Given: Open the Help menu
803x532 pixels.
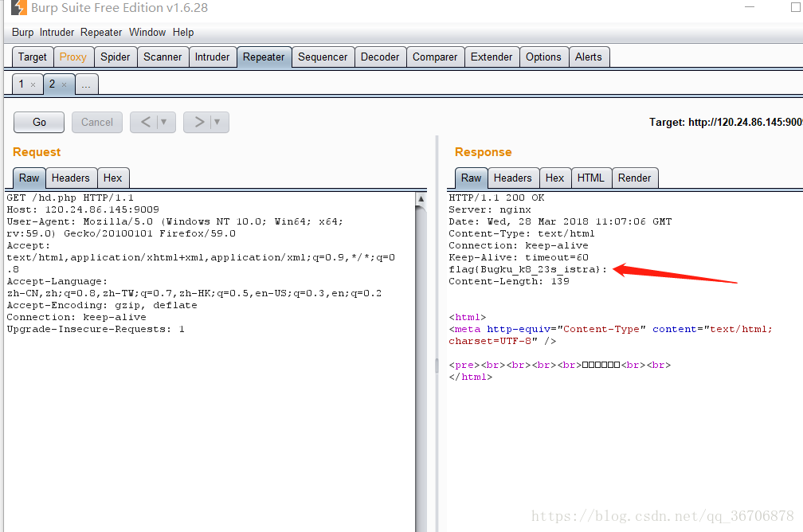Looking at the screenshot, I should tap(183, 33).
